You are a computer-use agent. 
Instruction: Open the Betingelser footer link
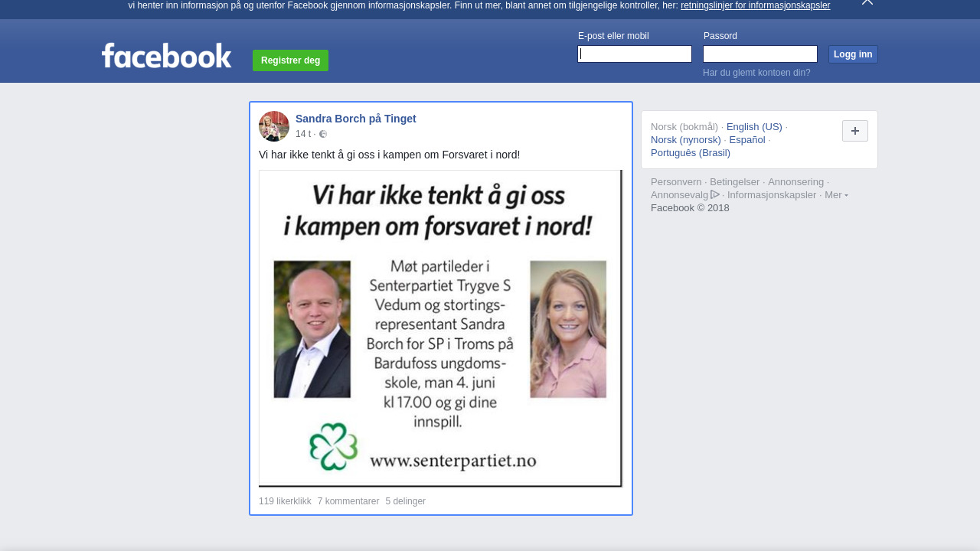coord(735,182)
